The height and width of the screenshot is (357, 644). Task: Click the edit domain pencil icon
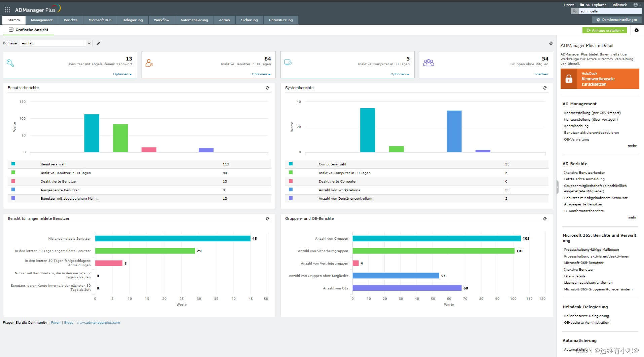(x=98, y=43)
